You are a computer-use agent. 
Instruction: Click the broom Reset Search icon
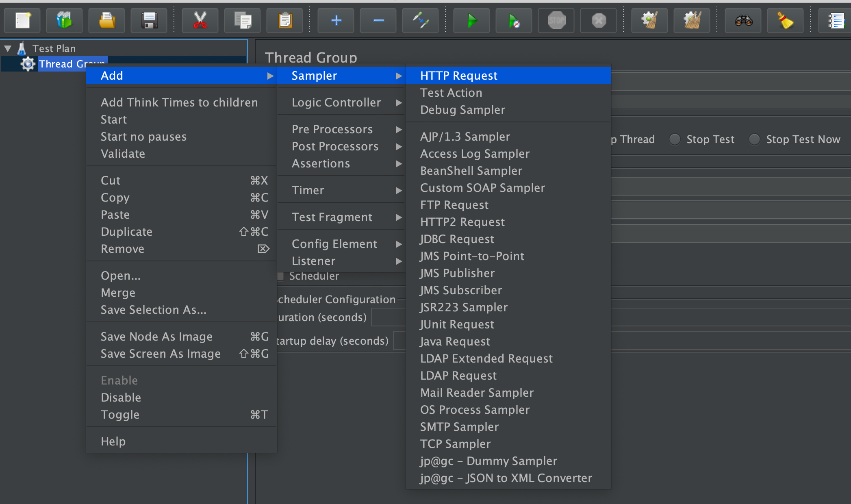(x=785, y=20)
